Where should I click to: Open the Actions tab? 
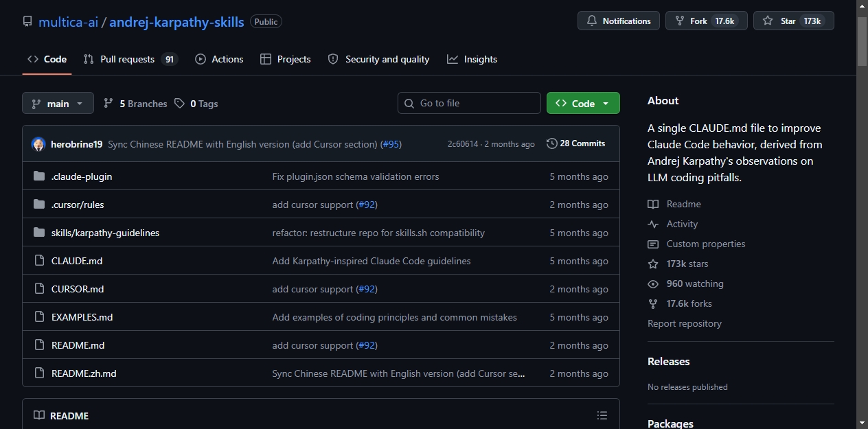tap(219, 59)
